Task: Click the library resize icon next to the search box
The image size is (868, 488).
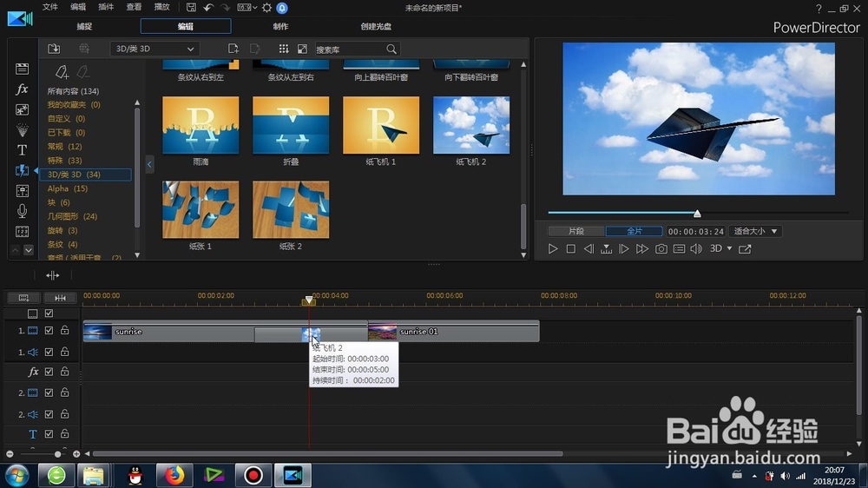Action: tap(302, 49)
